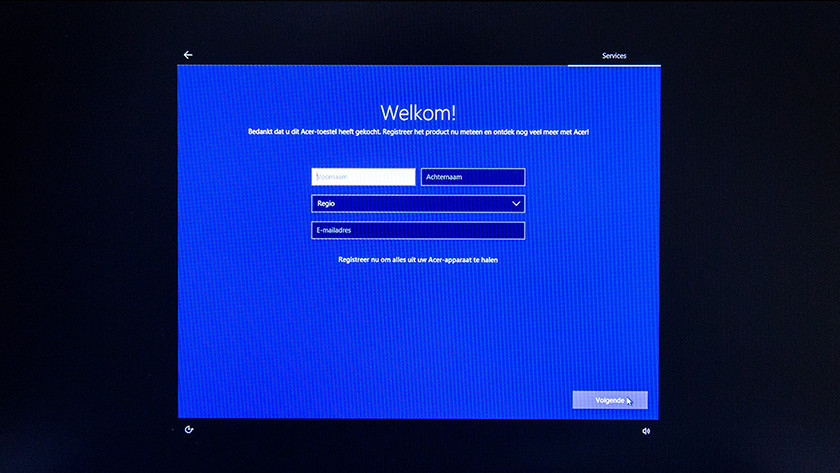Click the Volgende button
This screenshot has height=473, width=840.
point(610,400)
